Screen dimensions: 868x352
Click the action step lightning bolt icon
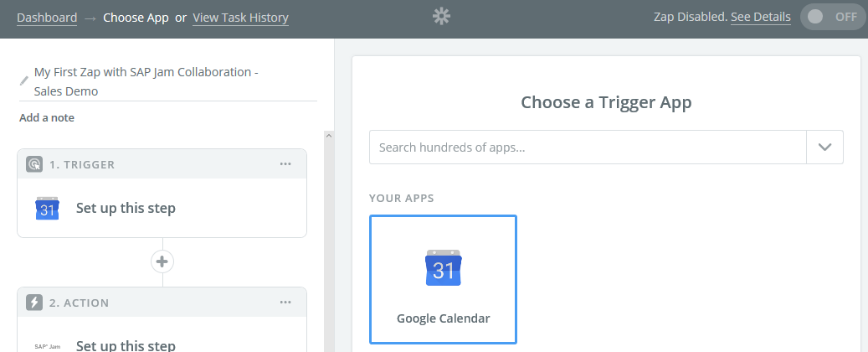point(34,303)
